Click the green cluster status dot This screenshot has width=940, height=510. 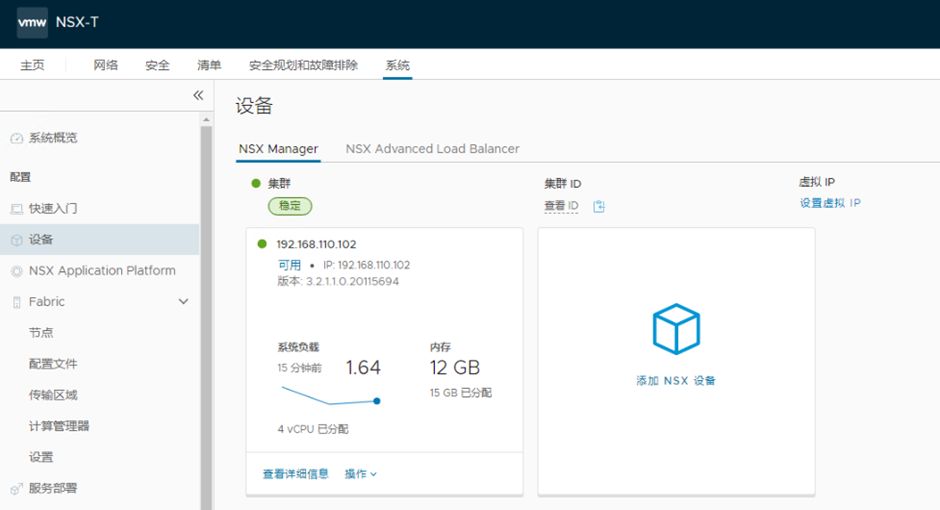[x=256, y=183]
